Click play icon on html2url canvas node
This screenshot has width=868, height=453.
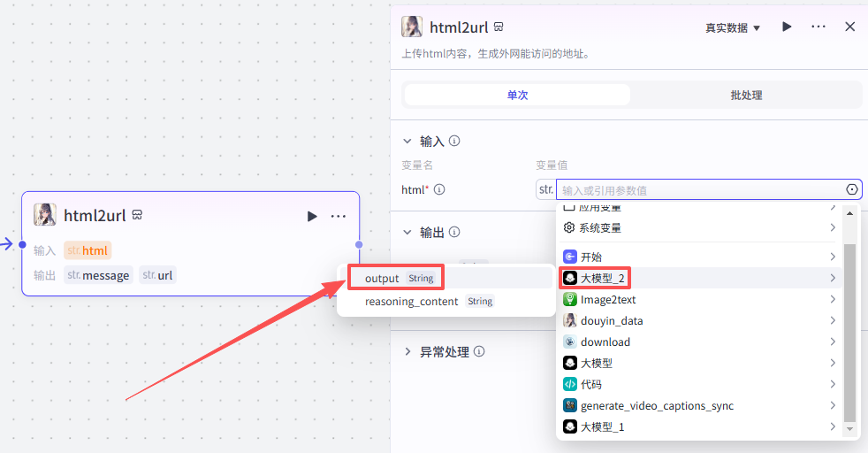[x=311, y=216]
